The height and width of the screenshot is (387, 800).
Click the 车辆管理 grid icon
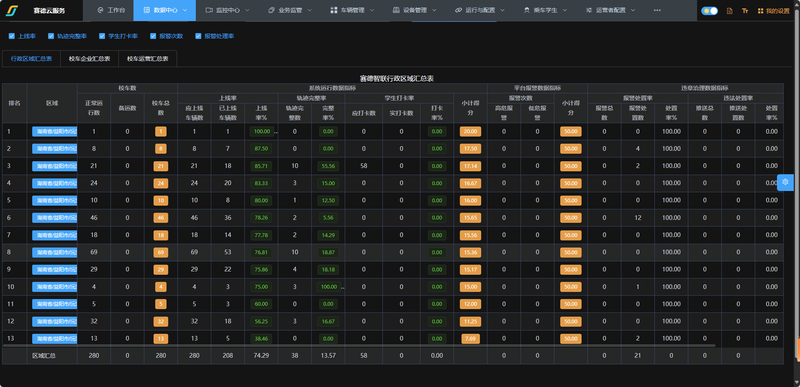[x=334, y=10]
